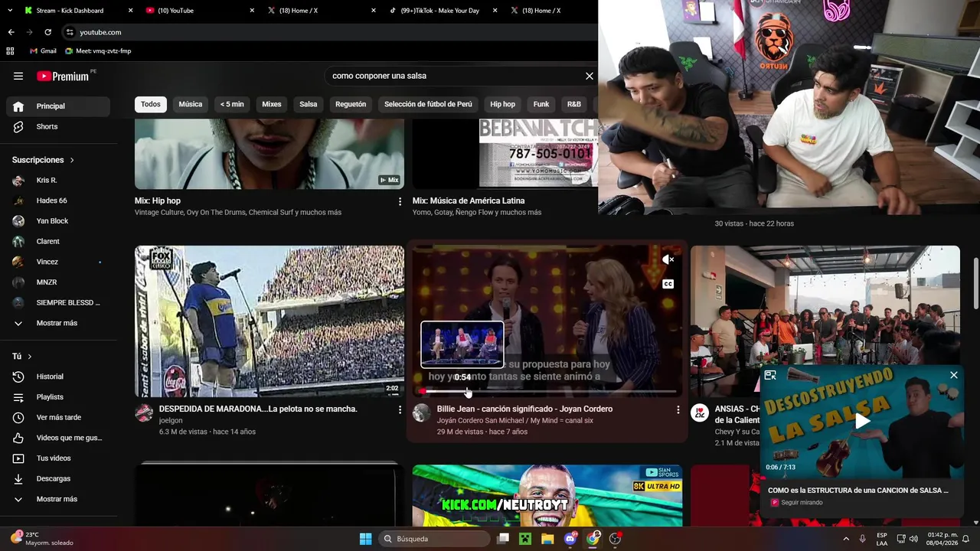Select the < 5 min filter chip
The height and width of the screenshot is (551, 980).
click(232, 104)
